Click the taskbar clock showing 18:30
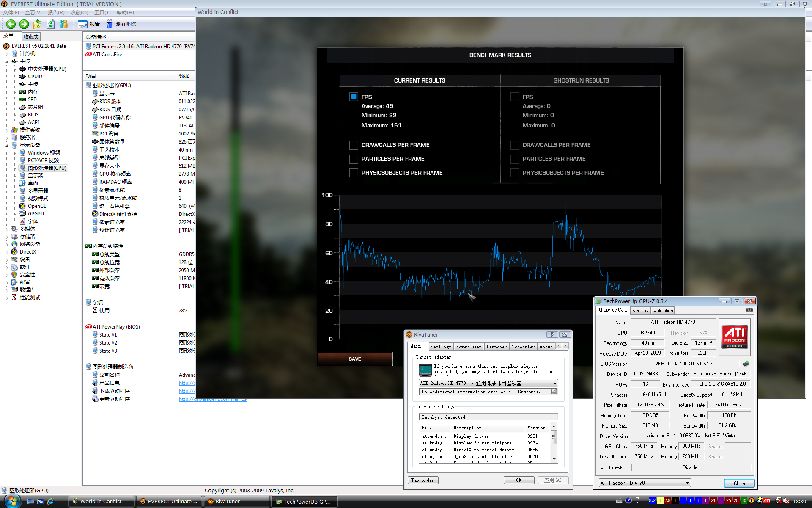Screen dimensions: 812x508 tap(799, 501)
